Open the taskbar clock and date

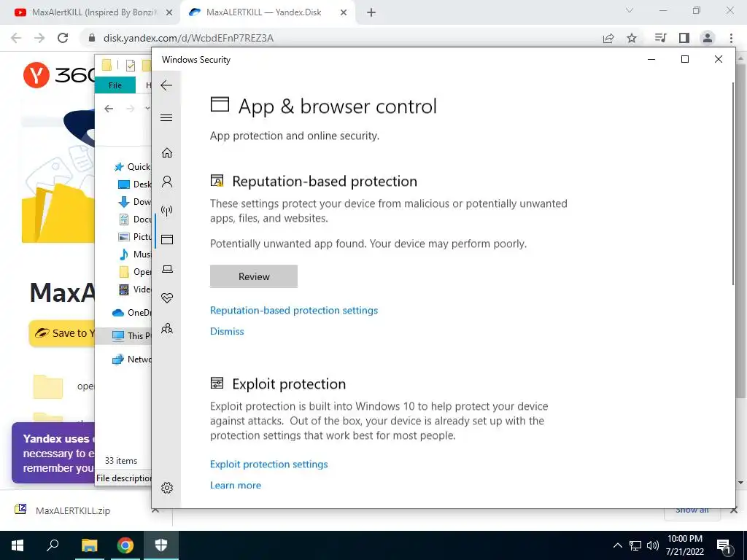click(x=684, y=545)
